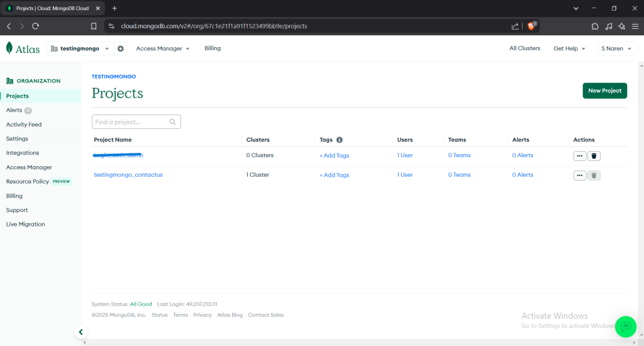Screen dimensions: 644x346
Task: Open Privacy footer link
Action: tap(203, 315)
